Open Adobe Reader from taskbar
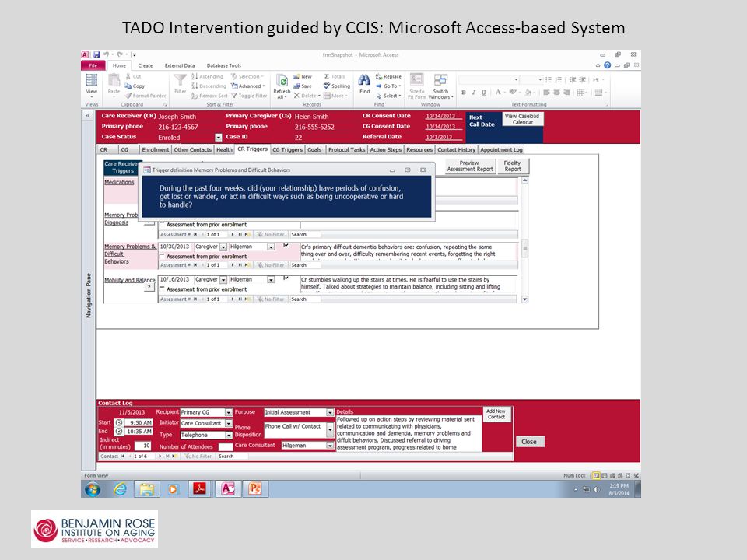The image size is (747, 560). coord(199,489)
